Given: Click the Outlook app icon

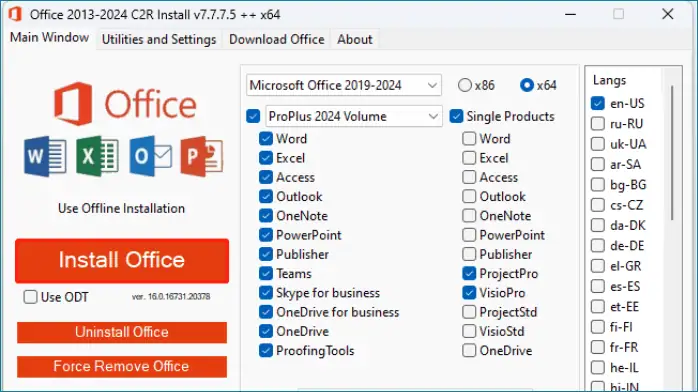Looking at the screenshot, I should point(150,156).
